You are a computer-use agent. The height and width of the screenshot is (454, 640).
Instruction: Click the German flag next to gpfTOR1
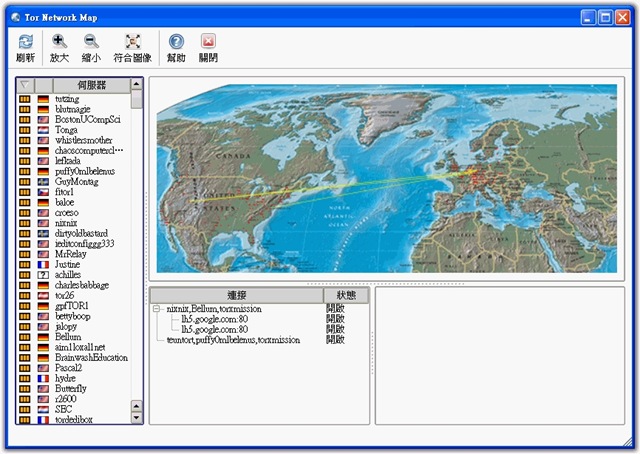[x=43, y=306]
